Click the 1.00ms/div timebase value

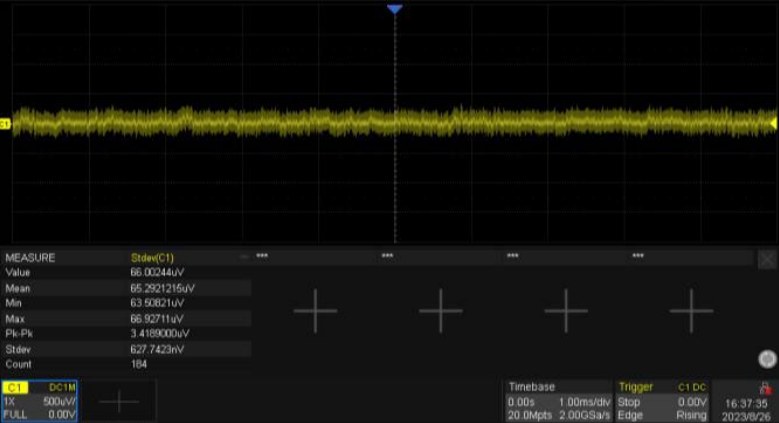click(x=584, y=402)
